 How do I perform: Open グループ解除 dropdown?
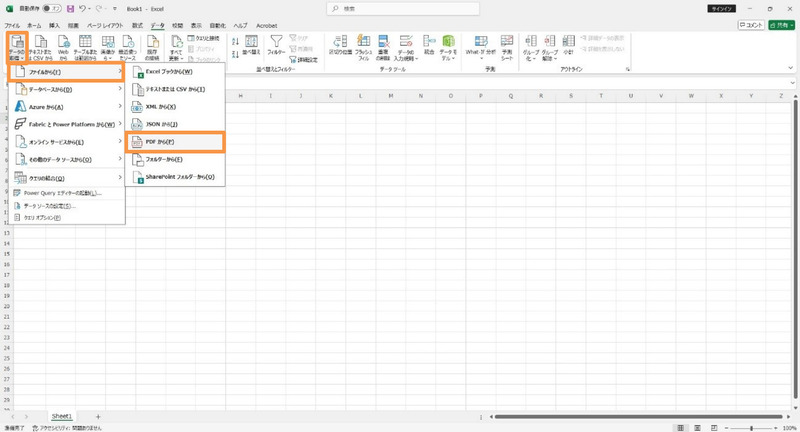549,48
